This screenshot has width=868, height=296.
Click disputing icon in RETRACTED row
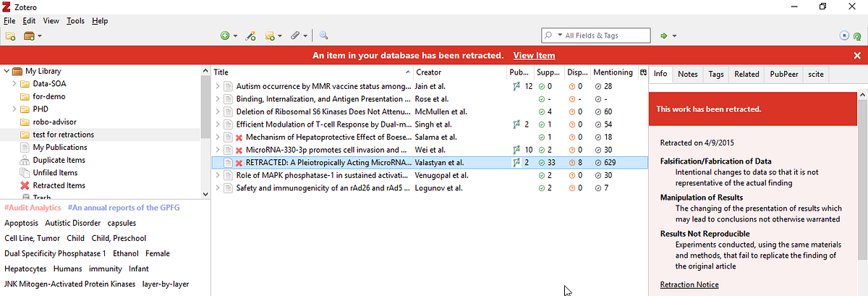[x=573, y=163]
